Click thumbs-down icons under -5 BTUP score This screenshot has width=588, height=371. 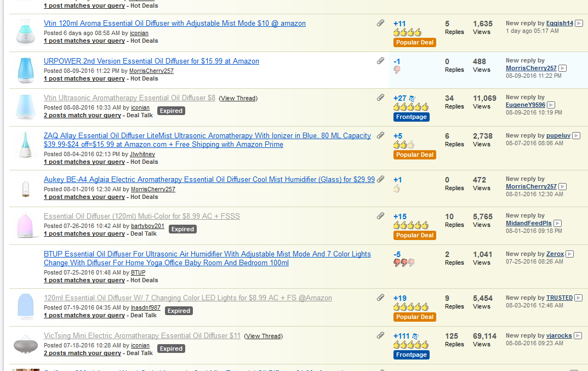(x=404, y=262)
